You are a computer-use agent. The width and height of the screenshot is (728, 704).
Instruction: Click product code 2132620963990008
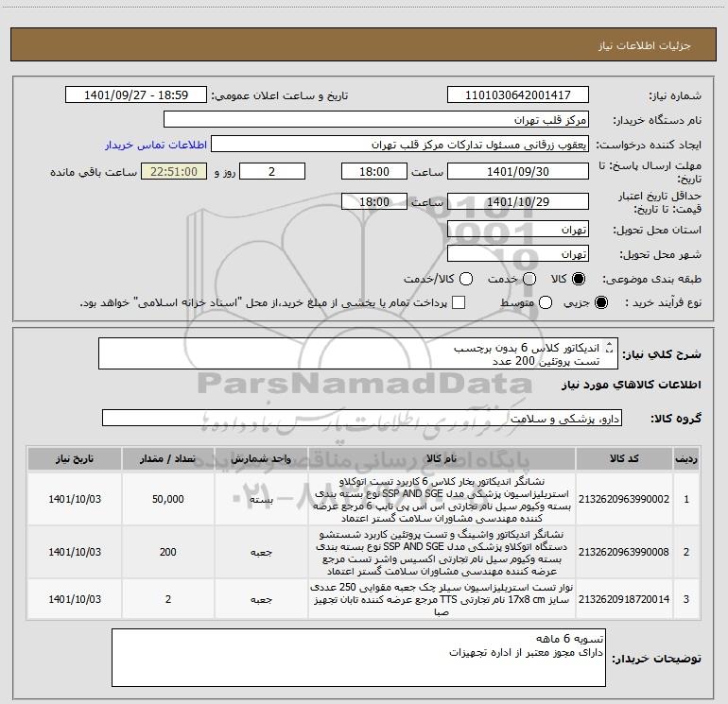(624, 552)
